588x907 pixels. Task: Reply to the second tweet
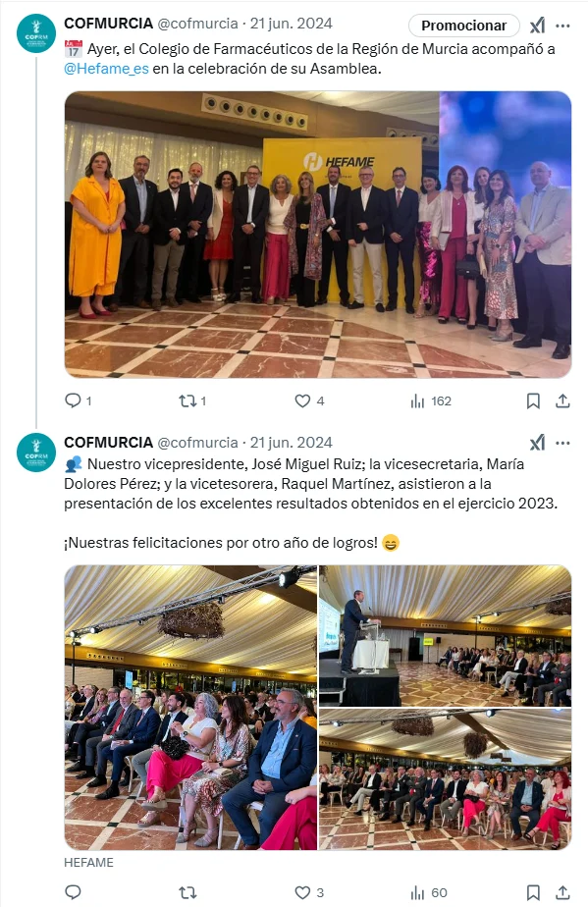pos(73,892)
